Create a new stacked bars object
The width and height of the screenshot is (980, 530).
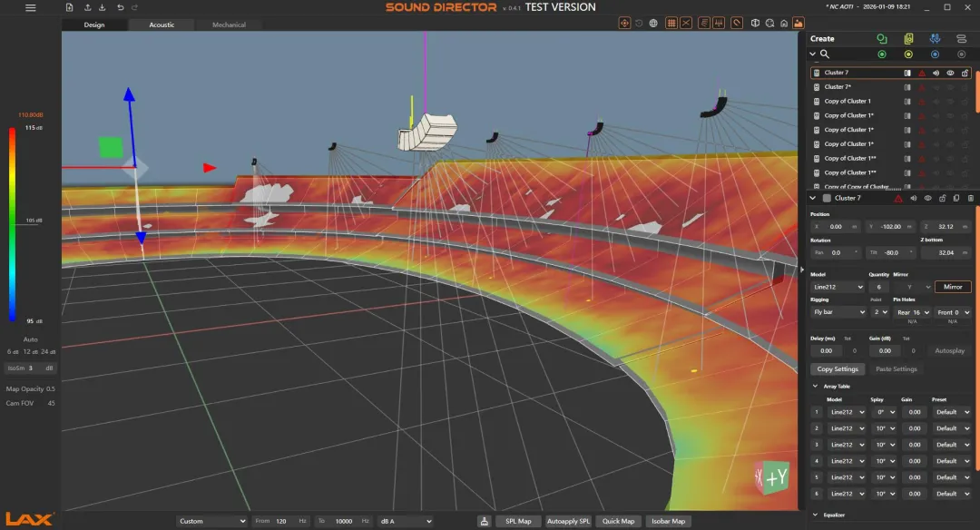[x=961, y=39]
